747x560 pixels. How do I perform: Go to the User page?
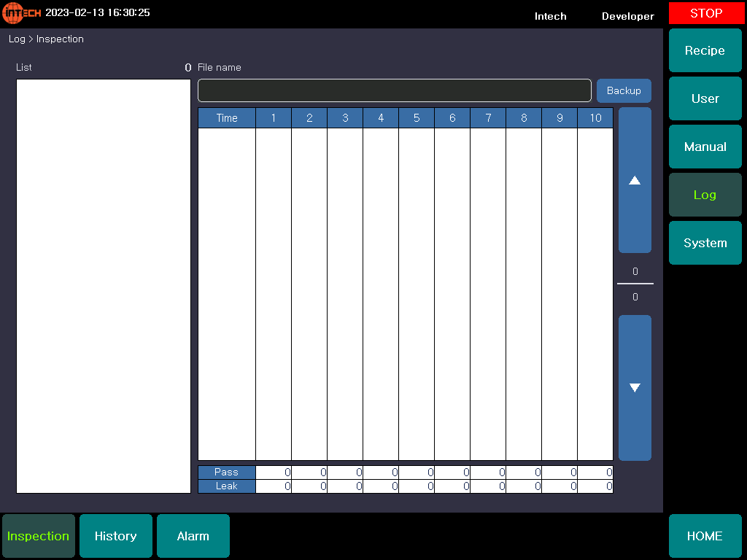(x=705, y=98)
